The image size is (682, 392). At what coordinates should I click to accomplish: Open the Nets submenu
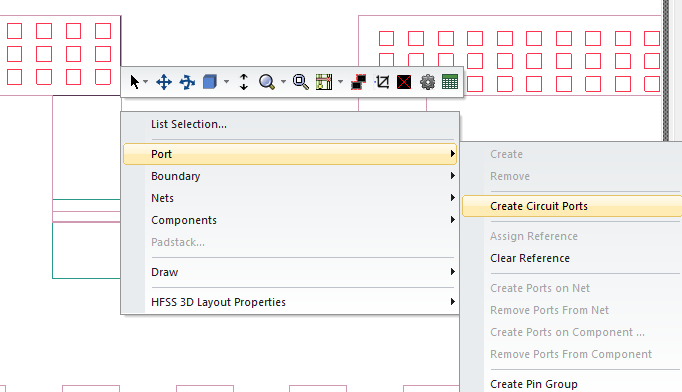[x=290, y=198]
